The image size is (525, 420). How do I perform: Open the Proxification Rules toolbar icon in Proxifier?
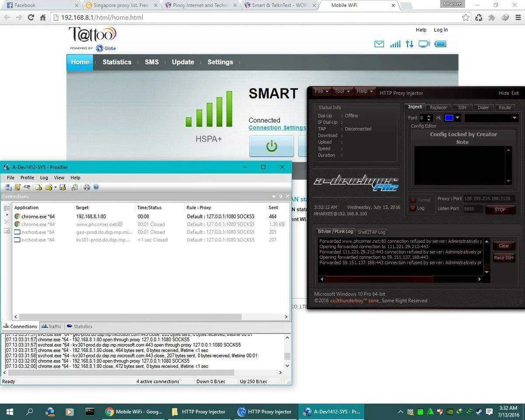coord(17,187)
